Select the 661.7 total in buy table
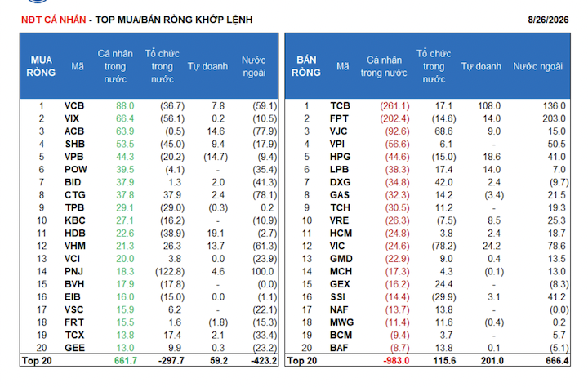588x387 pixels. (x=126, y=361)
